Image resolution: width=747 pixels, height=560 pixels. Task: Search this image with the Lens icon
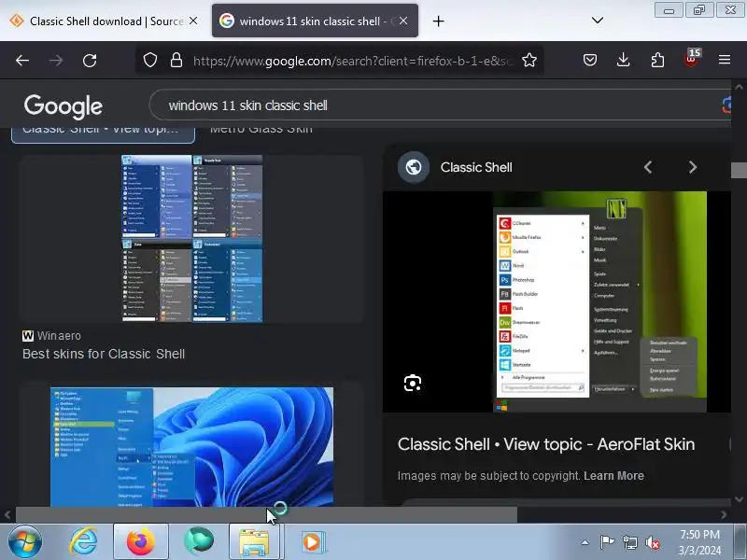pos(413,383)
